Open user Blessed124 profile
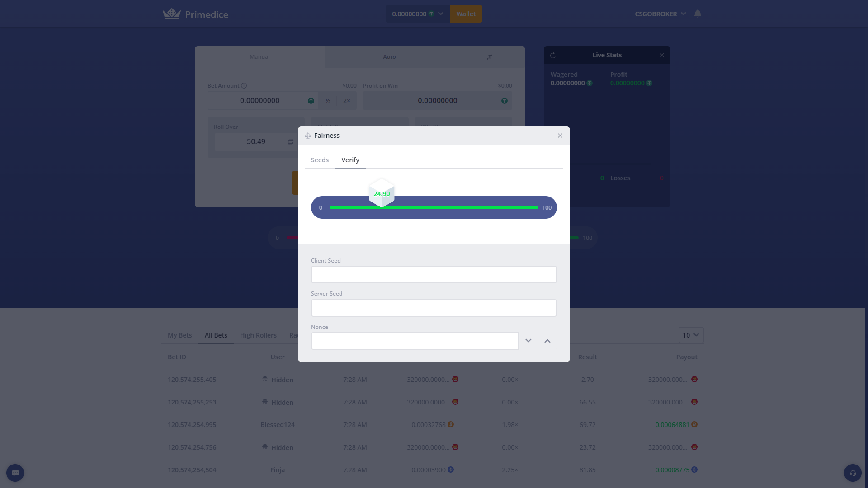868x488 pixels. [x=278, y=425]
